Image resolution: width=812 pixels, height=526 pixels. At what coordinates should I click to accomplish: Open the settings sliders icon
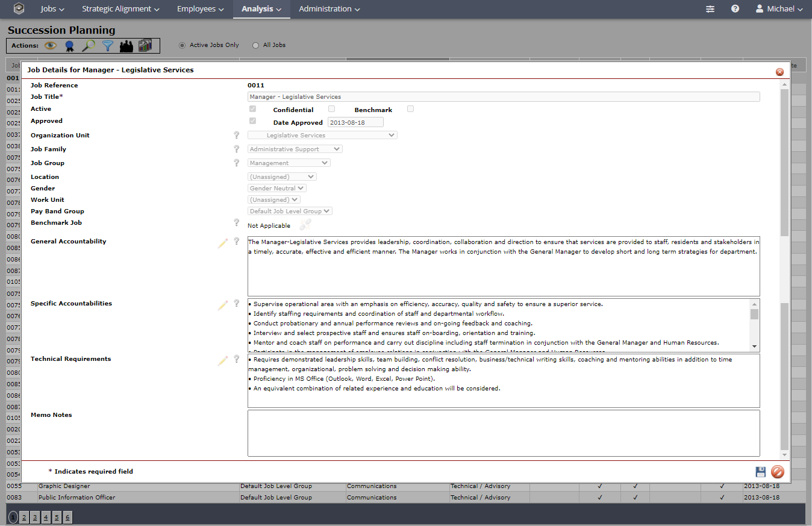(x=710, y=9)
